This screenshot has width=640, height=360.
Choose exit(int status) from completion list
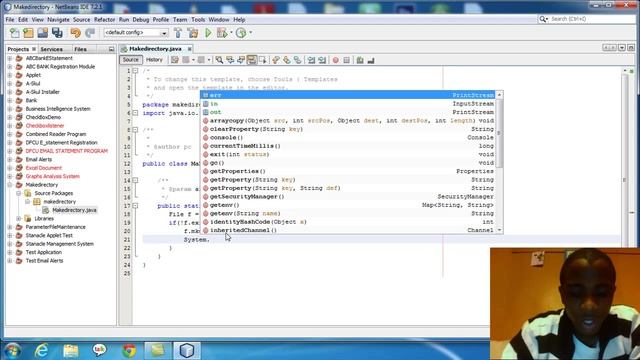pyautogui.click(x=348, y=154)
